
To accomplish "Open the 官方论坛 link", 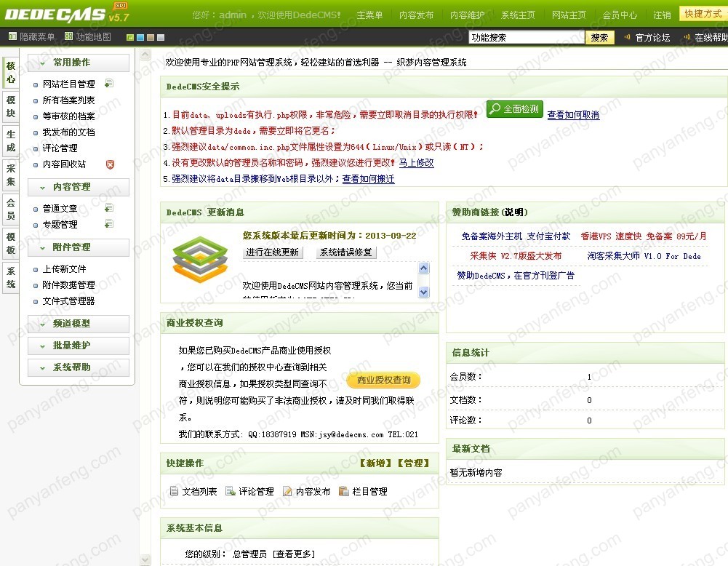I will [653, 38].
